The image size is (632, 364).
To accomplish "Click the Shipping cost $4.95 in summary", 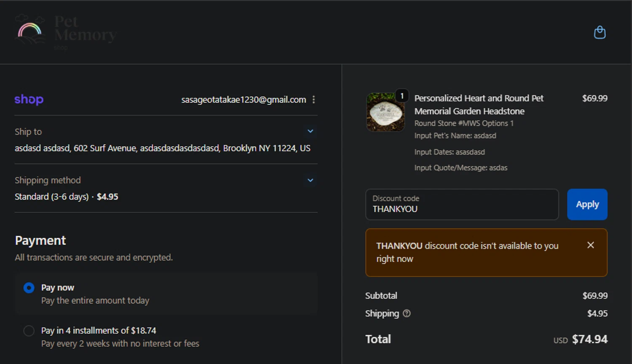I will (x=597, y=314).
